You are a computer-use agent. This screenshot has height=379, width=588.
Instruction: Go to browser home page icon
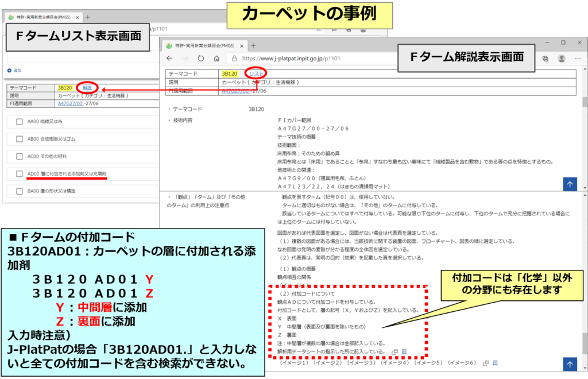point(216,59)
